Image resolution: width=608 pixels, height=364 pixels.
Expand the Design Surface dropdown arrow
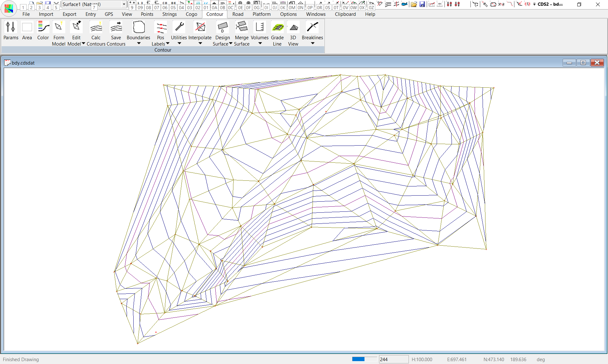[x=231, y=44]
